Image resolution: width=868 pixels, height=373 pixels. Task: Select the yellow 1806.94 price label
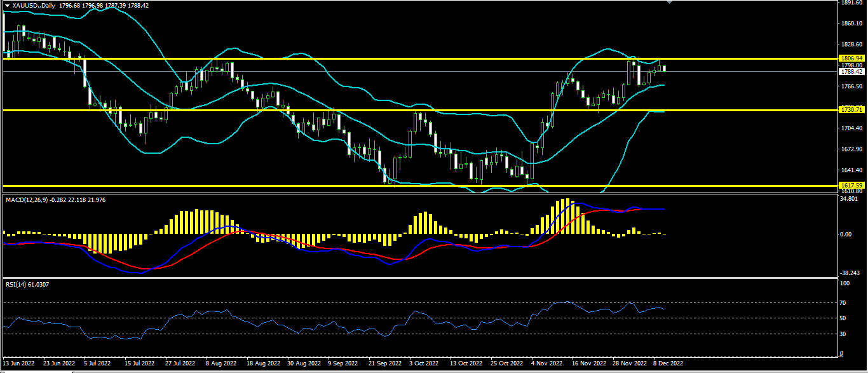pos(851,58)
